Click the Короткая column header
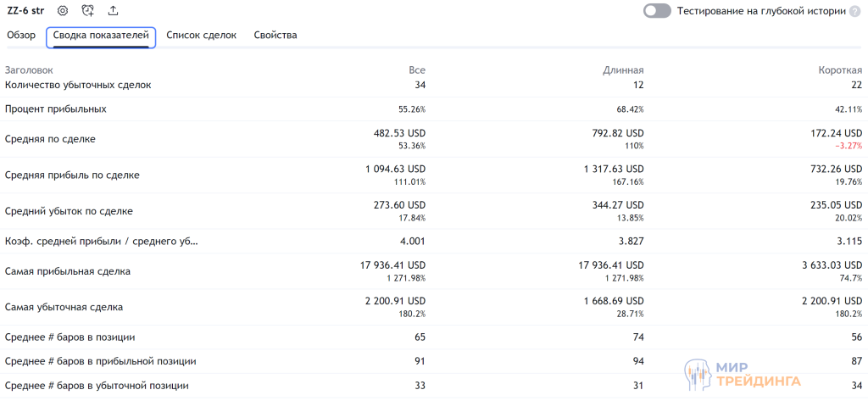 pos(839,70)
